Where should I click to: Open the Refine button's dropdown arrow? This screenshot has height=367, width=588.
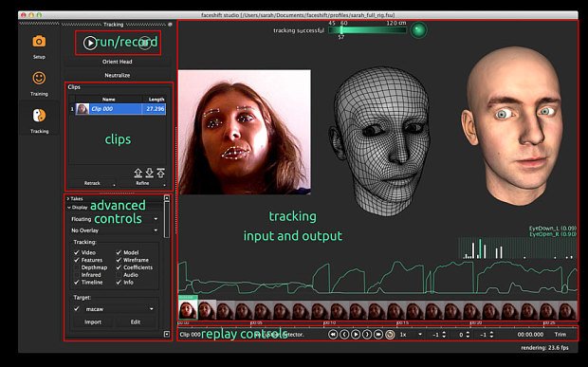[x=165, y=184]
